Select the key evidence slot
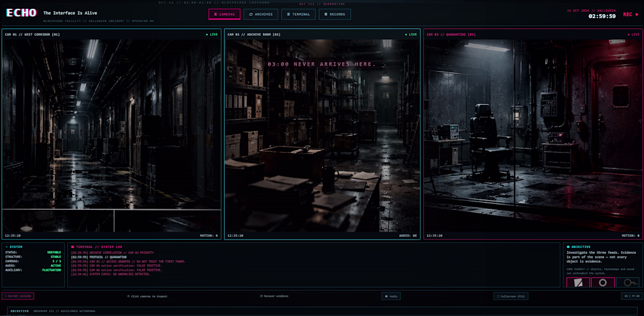644x316 pixels. tap(628, 283)
